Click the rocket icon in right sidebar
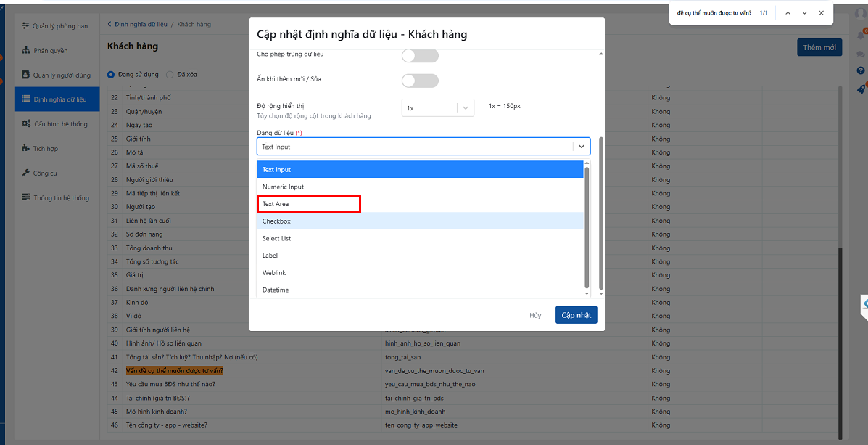This screenshot has width=868, height=445. 861,89
